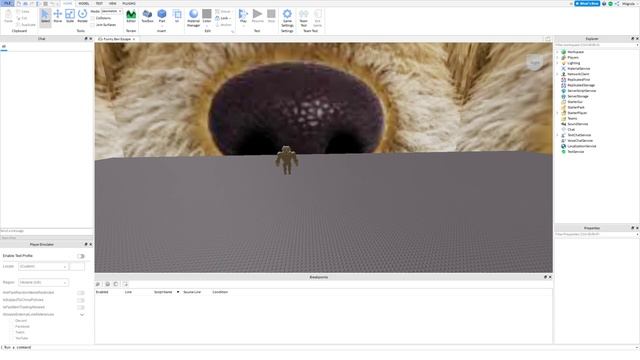This screenshot has height=360, width=640.
Task: Open Game Settings
Action: [x=287, y=18]
